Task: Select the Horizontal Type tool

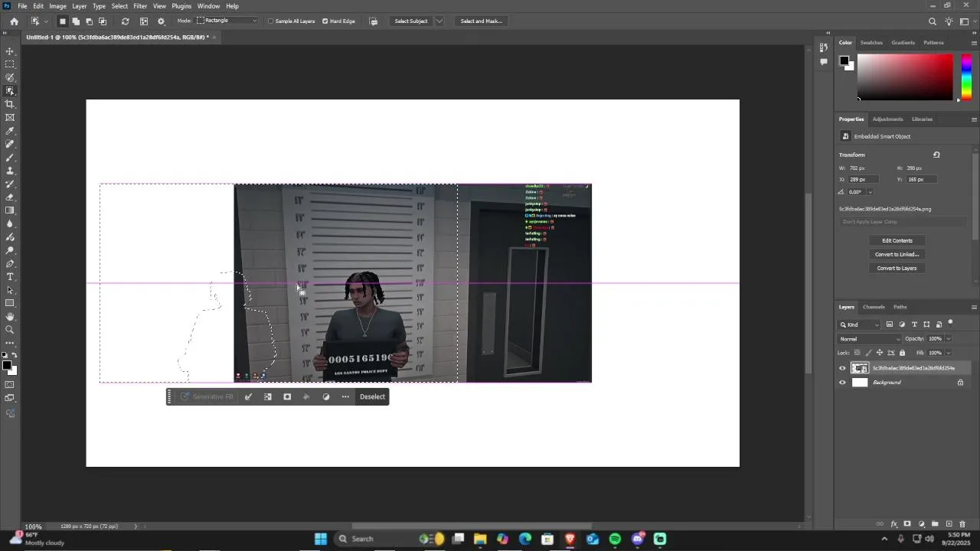Action: [10, 277]
